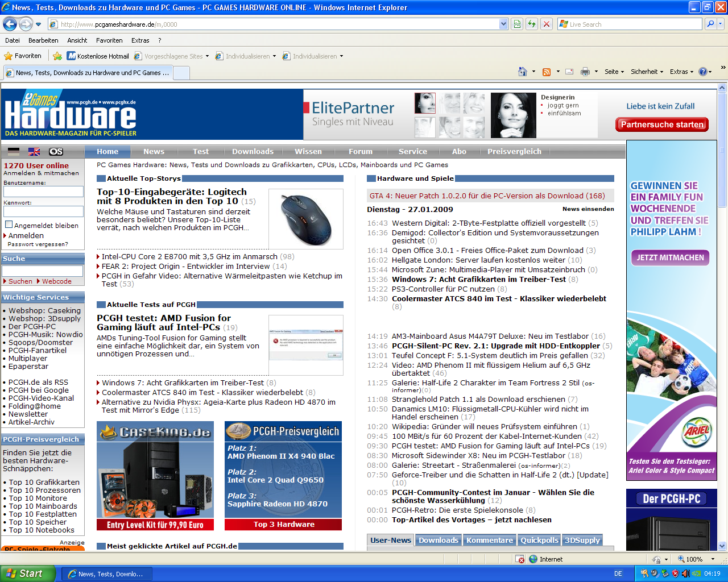Image resolution: width=728 pixels, height=582 pixels.
Task: Expand the 100% zoom level dropdown
Action: 713,559
